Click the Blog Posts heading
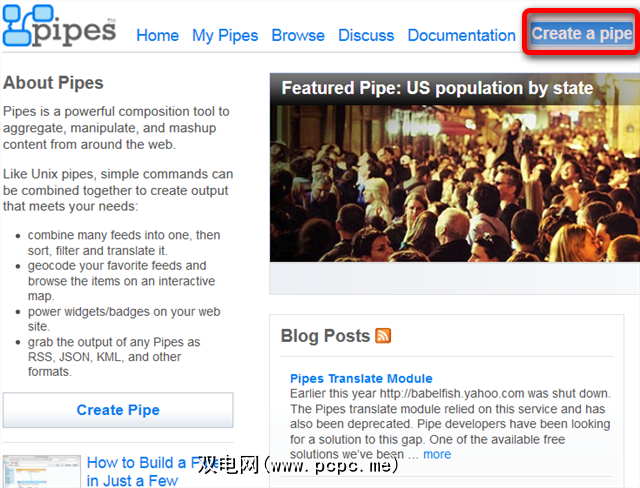Viewport: 640px width, 488px height. [325, 336]
